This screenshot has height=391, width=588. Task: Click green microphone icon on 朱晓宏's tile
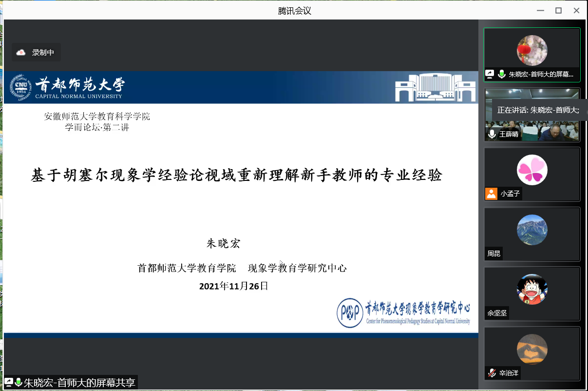pos(501,75)
